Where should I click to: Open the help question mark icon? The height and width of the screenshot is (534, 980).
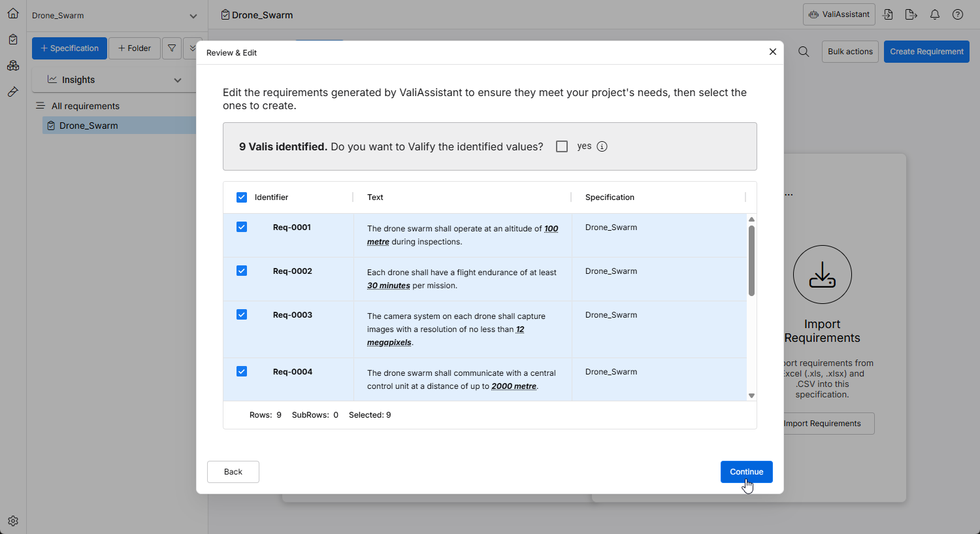(958, 14)
